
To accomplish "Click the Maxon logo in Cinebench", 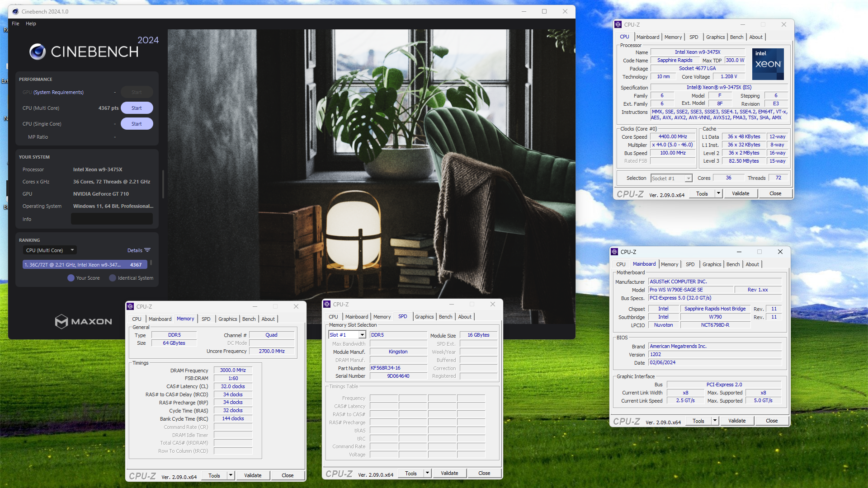I will (83, 321).
